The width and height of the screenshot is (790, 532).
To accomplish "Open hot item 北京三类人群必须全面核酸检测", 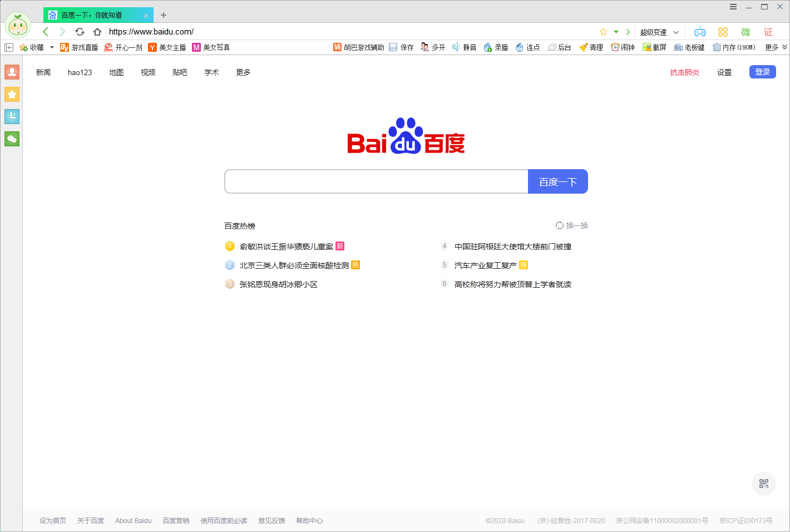I will click(294, 265).
